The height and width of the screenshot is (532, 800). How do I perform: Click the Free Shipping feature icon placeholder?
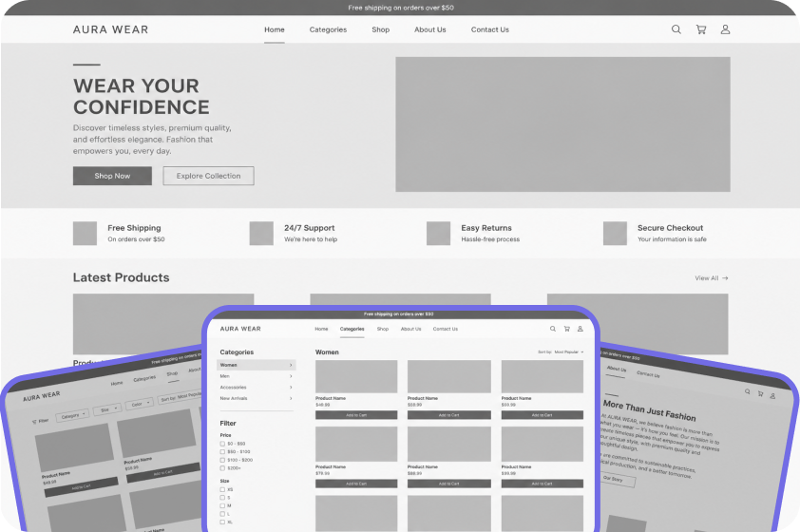point(85,233)
